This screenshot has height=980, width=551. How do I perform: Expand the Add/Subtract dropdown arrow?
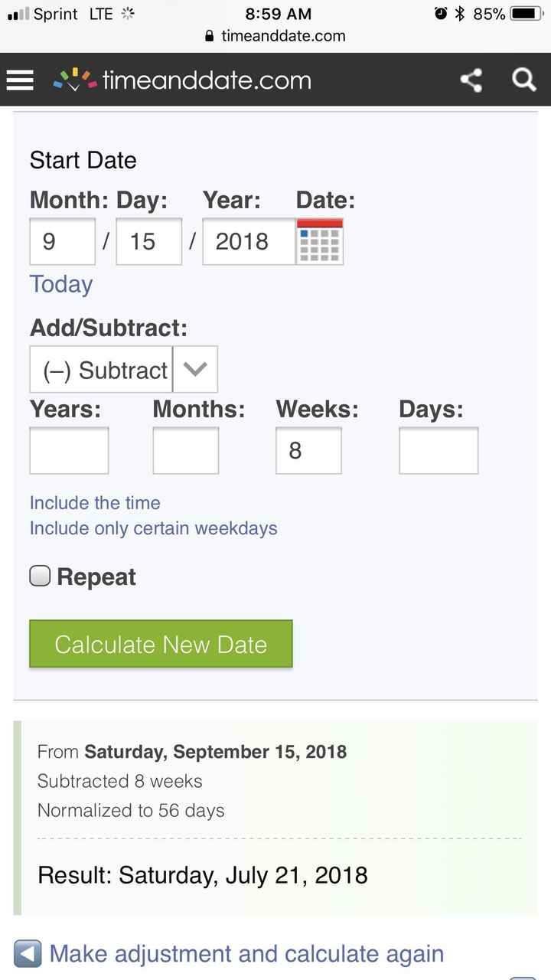tap(195, 369)
